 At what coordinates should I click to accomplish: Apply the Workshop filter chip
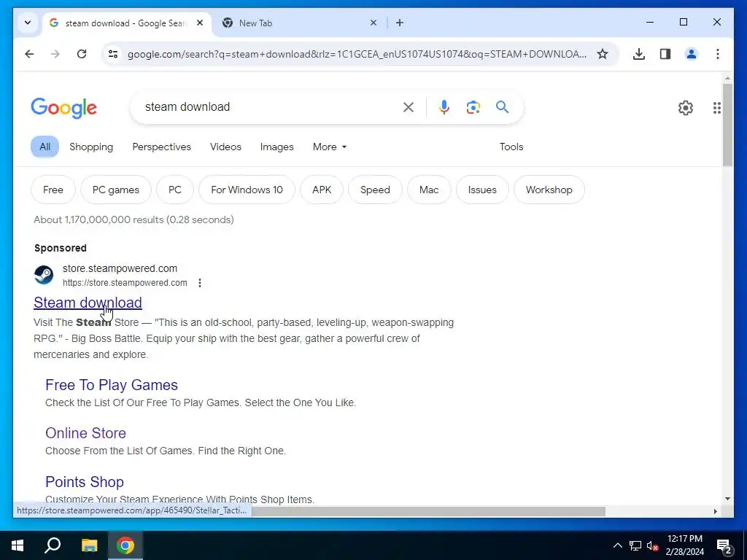(x=549, y=190)
